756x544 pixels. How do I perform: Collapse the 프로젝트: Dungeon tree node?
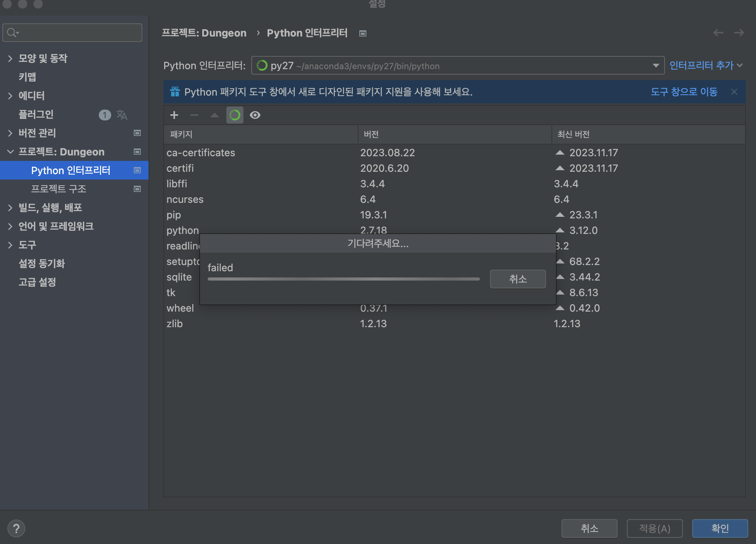coord(10,152)
